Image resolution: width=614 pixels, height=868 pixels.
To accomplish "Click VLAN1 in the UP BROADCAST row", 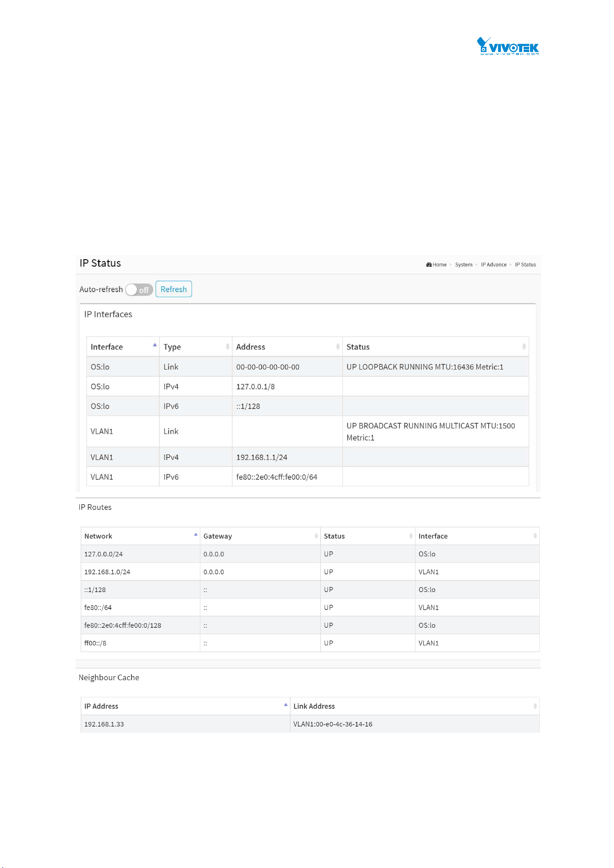I will click(x=102, y=431).
